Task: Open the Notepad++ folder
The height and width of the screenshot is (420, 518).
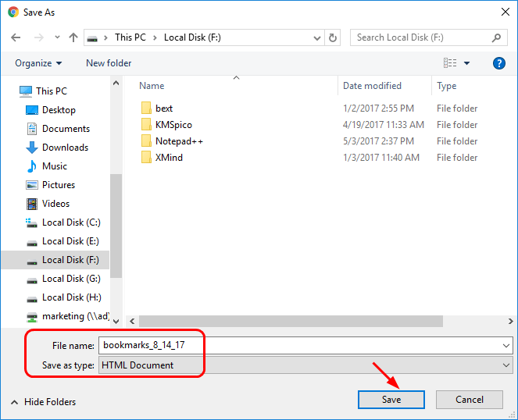Action: (x=179, y=141)
